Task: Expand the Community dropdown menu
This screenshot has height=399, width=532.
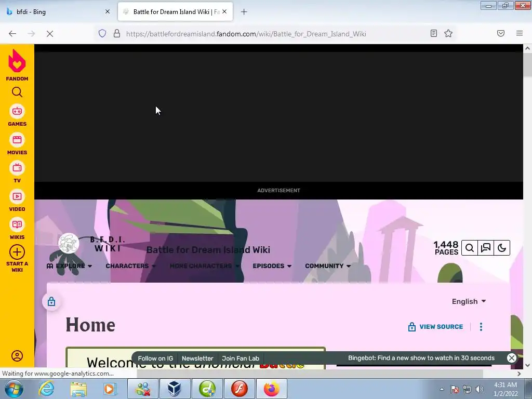Action: point(328,266)
